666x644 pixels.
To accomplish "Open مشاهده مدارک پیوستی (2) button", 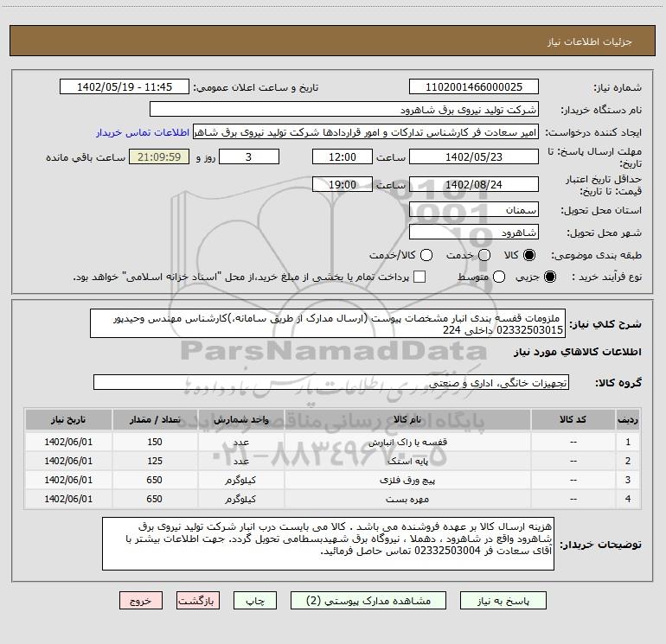I will [x=368, y=601].
